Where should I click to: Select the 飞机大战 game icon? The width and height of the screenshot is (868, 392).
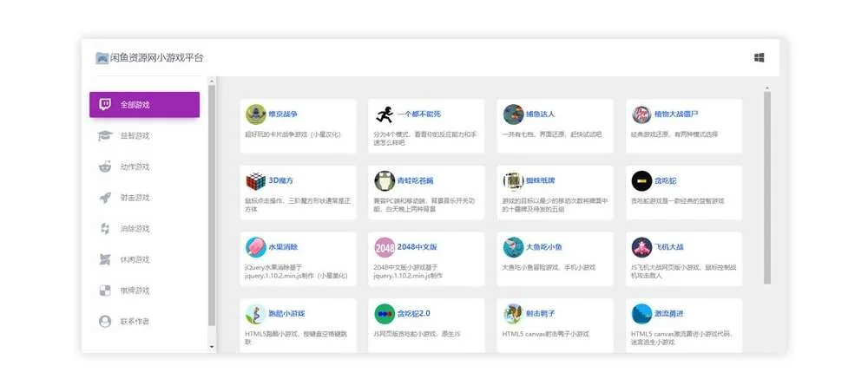pos(641,247)
